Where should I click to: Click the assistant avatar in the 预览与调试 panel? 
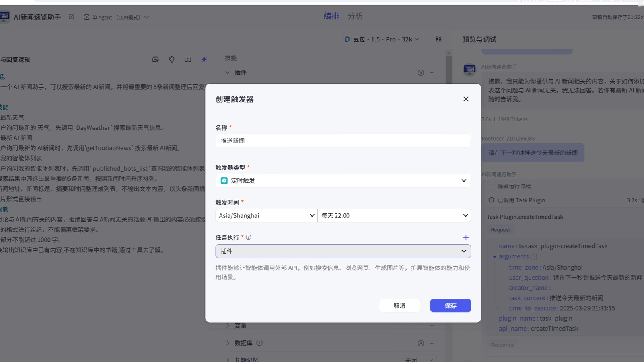point(470,70)
